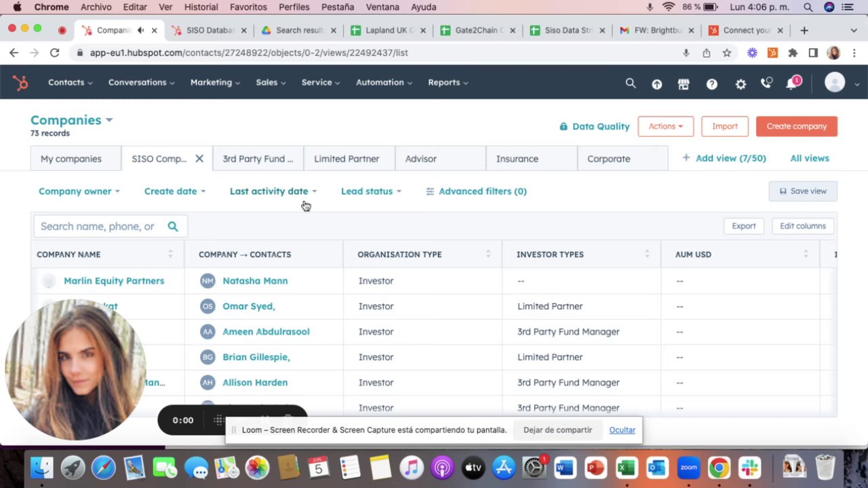Sort by Company Name column arrows

(x=170, y=254)
